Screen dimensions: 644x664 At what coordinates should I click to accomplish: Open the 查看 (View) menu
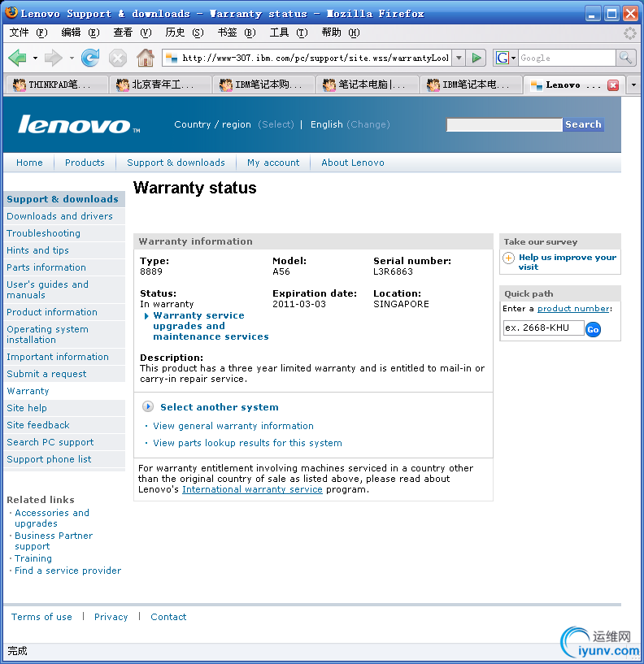133,33
